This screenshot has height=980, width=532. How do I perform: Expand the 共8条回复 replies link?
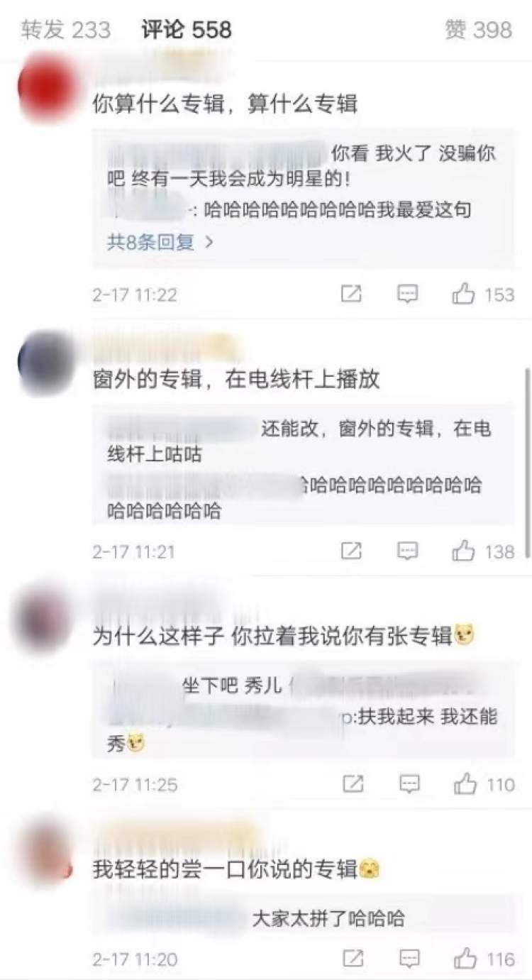click(x=160, y=242)
